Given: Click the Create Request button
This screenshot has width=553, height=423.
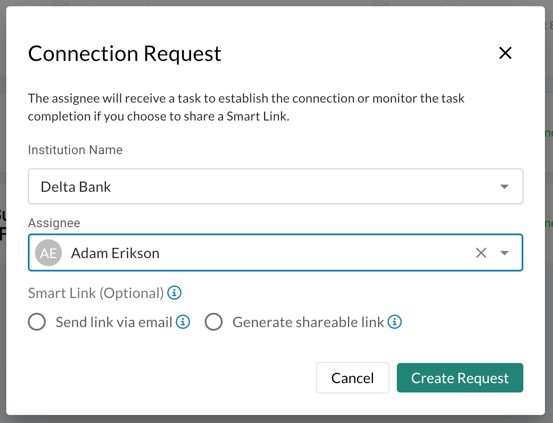Looking at the screenshot, I should (x=460, y=378).
